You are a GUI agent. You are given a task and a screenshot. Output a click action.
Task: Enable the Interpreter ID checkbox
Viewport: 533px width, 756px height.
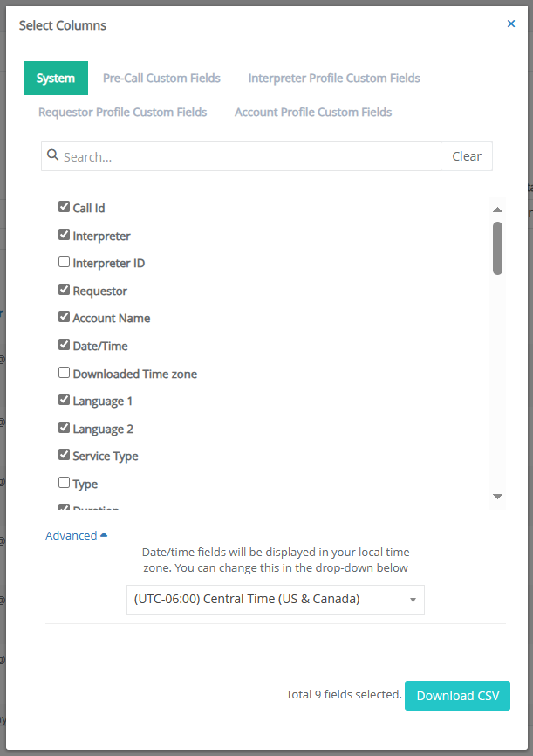[x=64, y=262]
